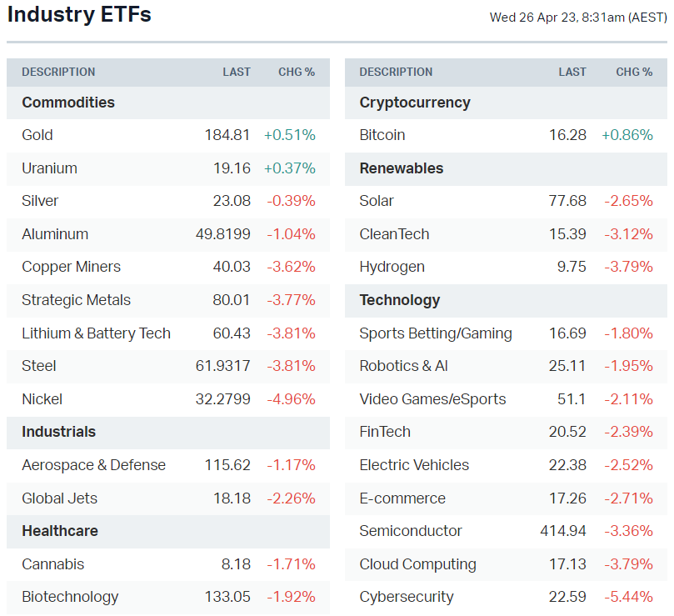
Task: Click the Nickel ETF name
Action: (42, 399)
